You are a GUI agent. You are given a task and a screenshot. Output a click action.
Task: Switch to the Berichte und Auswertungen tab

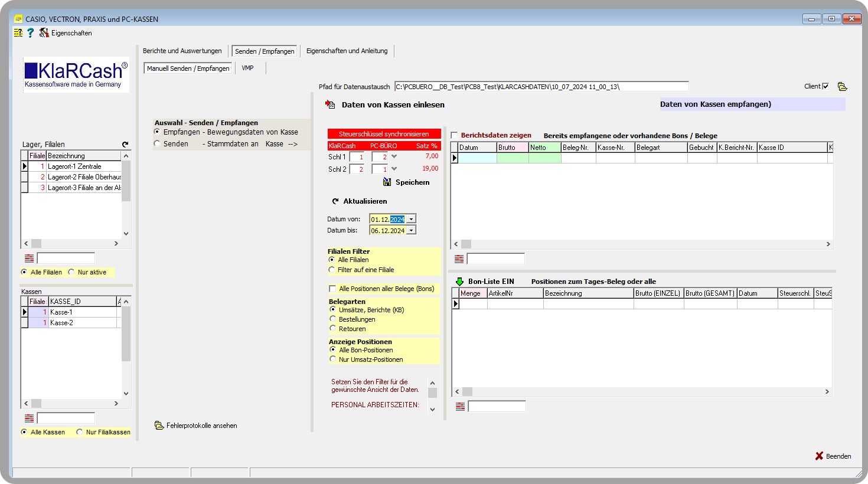tap(182, 51)
